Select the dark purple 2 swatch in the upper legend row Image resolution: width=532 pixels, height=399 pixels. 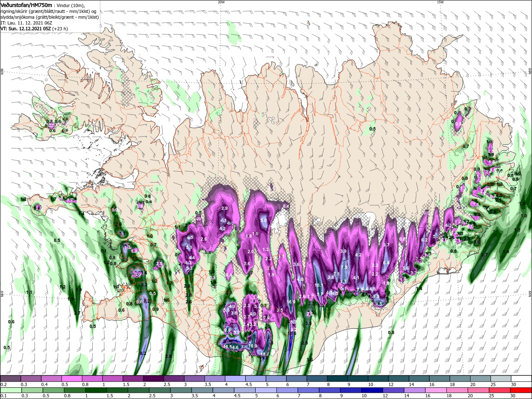point(153,379)
